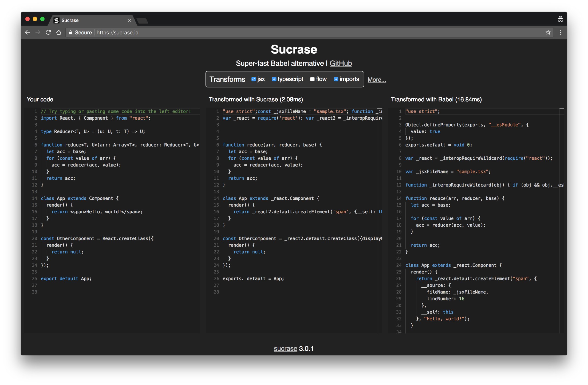Screen dimensions: 588x385
Task: Click the browser forward arrow
Action: [x=38, y=32]
